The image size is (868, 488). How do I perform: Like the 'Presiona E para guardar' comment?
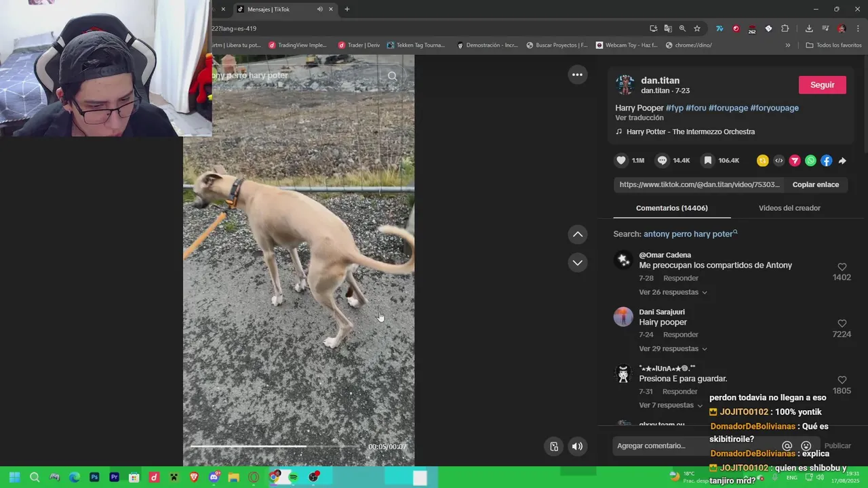point(842,380)
